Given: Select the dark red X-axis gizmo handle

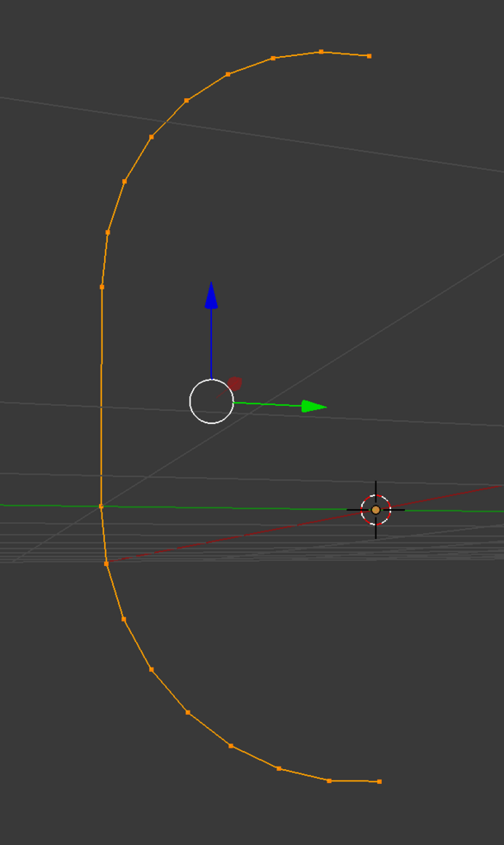Looking at the screenshot, I should pos(234,385).
